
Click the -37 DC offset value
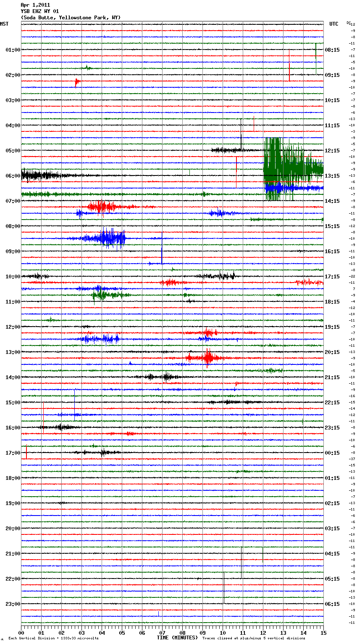[352, 459]
